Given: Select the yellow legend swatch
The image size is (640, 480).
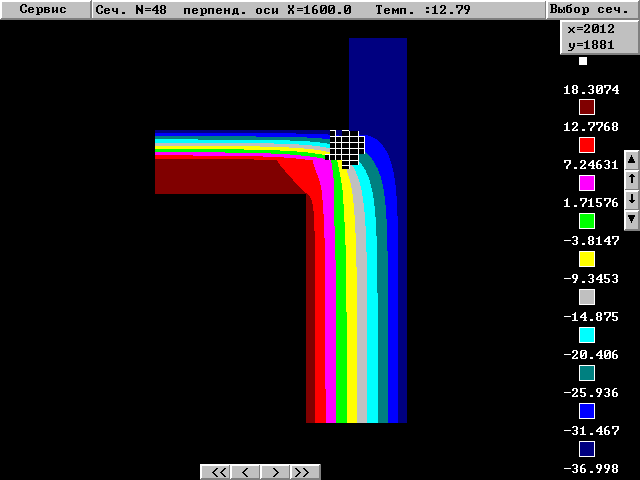Looking at the screenshot, I should point(587,259).
